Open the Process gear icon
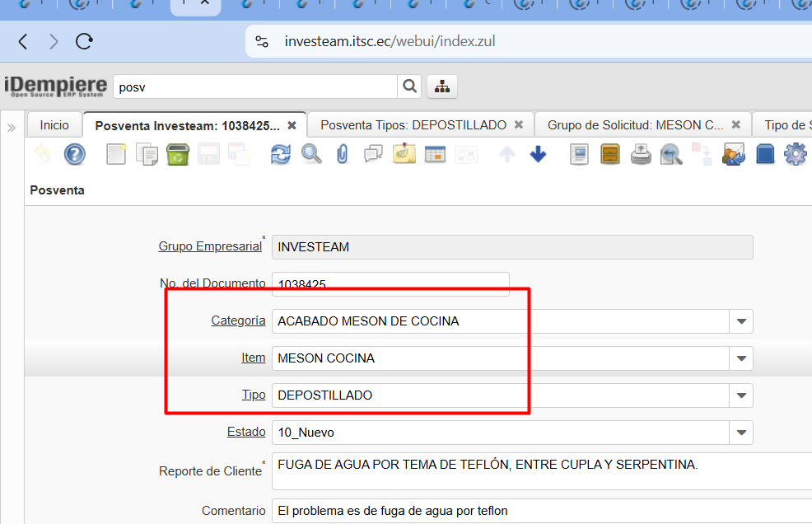Viewport: 812px width, 524px height. pos(795,154)
